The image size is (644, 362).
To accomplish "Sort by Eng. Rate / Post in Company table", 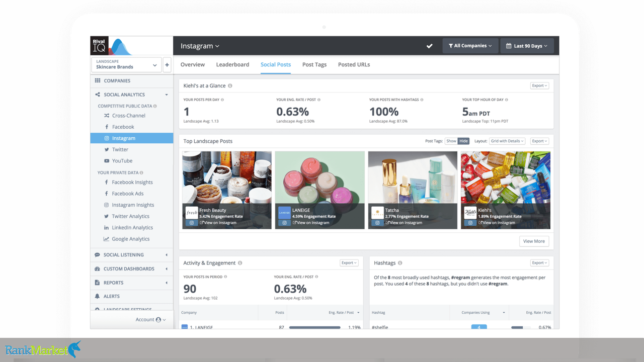I will (344, 313).
